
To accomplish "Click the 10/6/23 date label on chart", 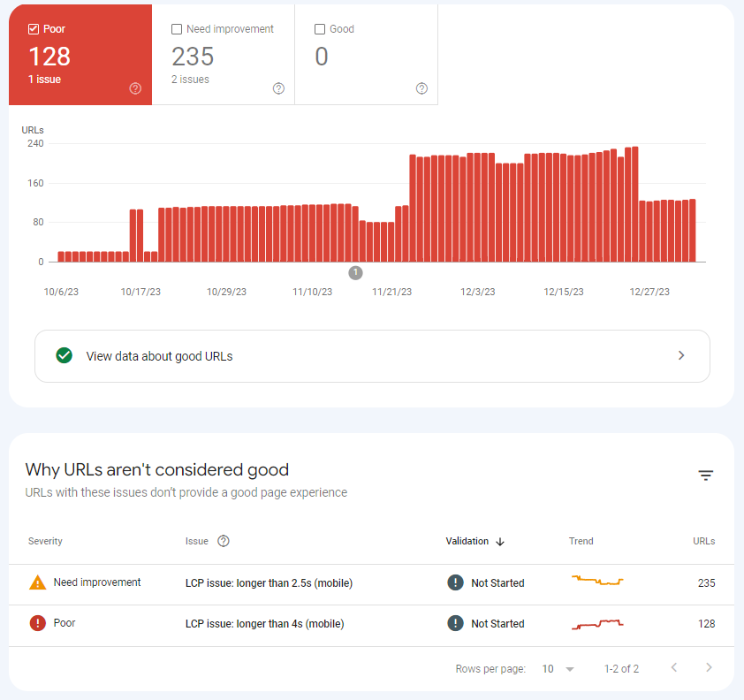I will (61, 292).
